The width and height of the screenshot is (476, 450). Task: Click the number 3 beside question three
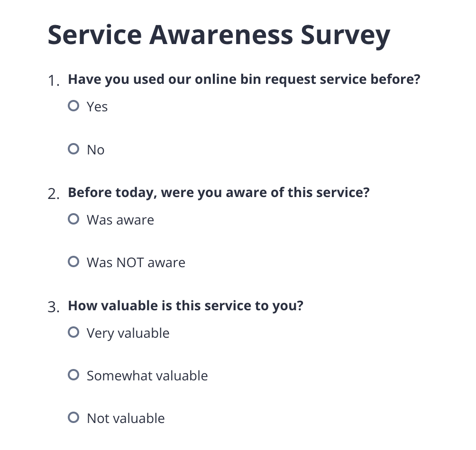pyautogui.click(x=53, y=307)
